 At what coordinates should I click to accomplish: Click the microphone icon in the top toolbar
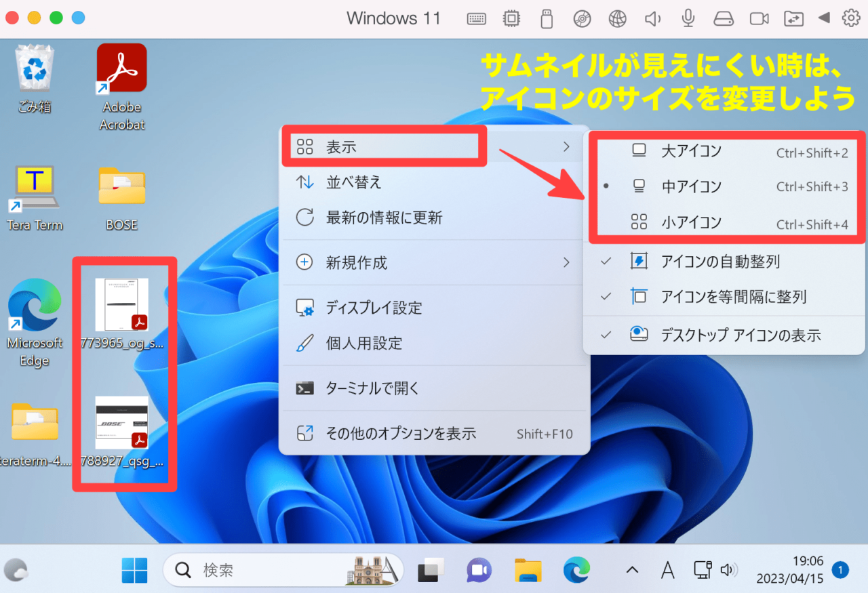688,18
